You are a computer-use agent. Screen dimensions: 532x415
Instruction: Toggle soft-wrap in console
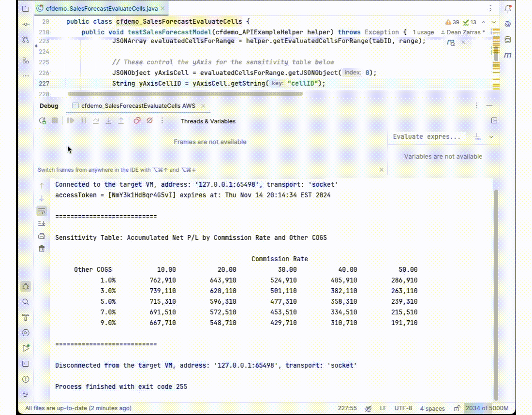click(42, 211)
